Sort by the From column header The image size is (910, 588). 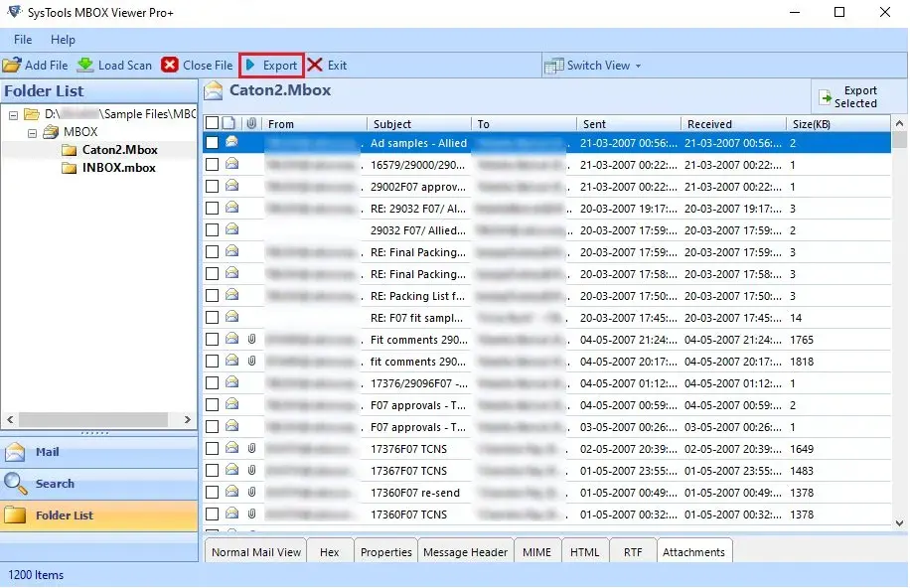click(315, 123)
